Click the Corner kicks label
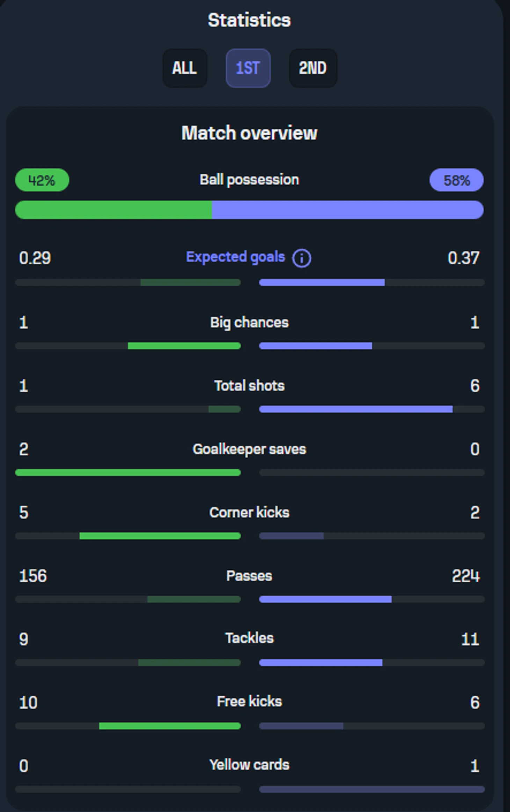Viewport: 510px width, 812px height. [249, 512]
